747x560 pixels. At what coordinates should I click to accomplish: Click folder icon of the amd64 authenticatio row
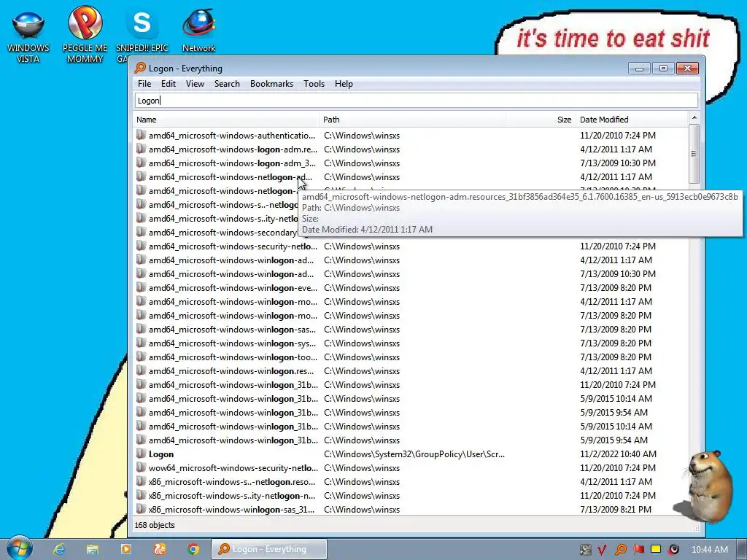pyautogui.click(x=141, y=135)
